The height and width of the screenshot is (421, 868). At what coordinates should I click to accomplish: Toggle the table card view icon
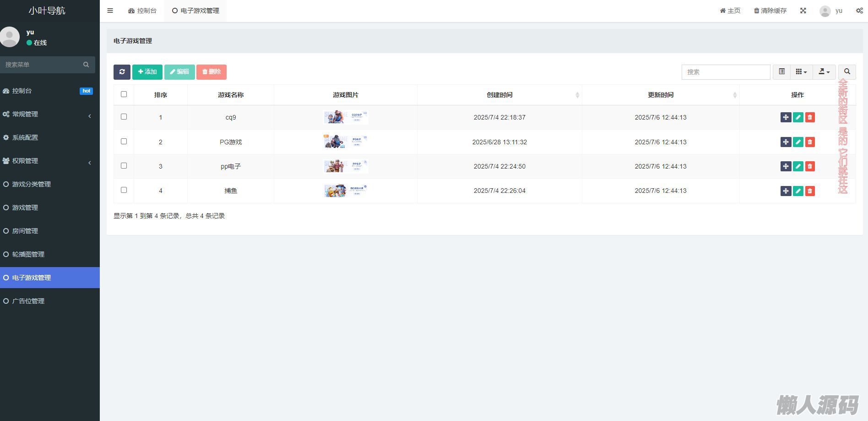[781, 72]
